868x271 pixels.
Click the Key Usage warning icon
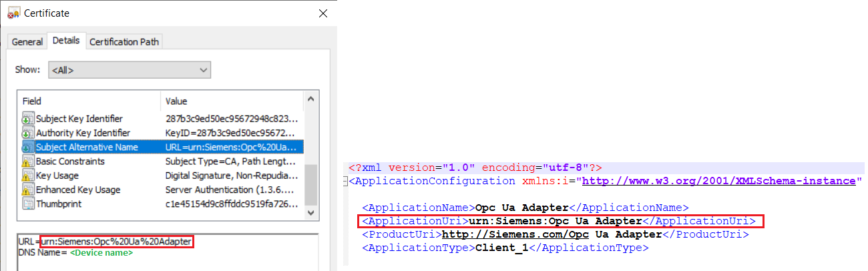click(x=28, y=176)
